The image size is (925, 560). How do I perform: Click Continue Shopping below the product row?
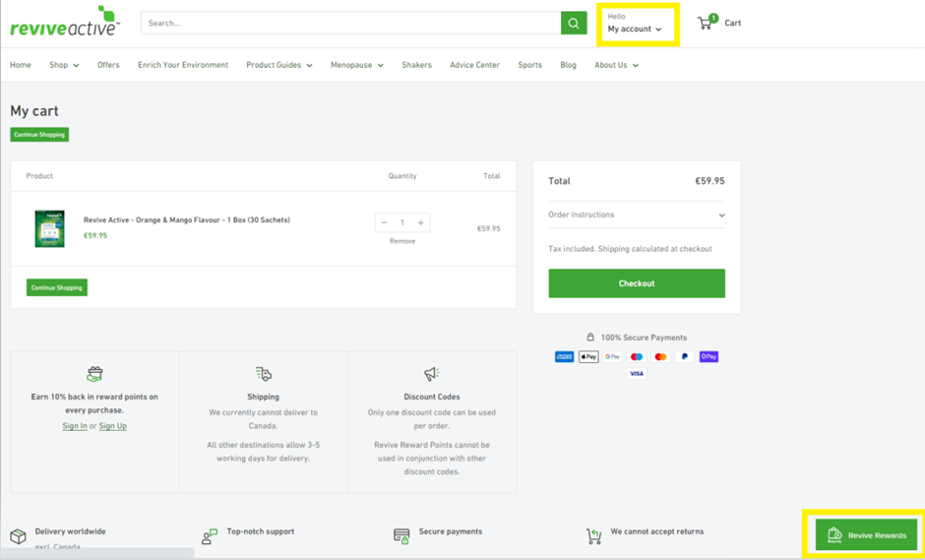[57, 287]
